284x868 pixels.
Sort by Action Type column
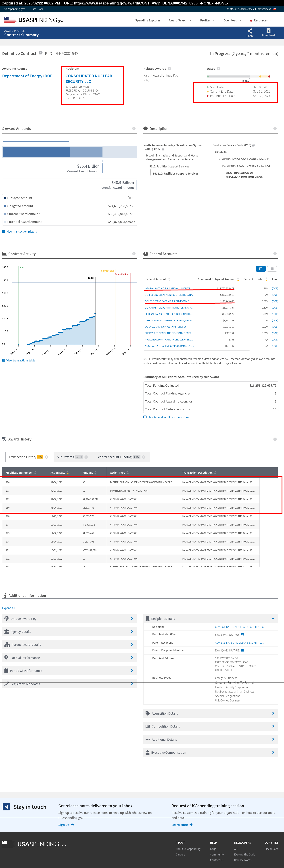[128, 473]
